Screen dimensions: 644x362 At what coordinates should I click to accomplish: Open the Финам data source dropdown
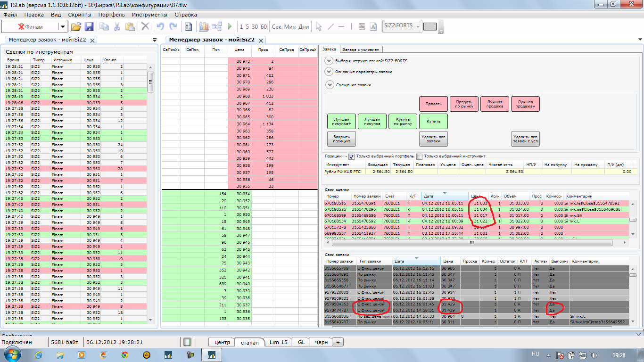pyautogui.click(x=63, y=27)
